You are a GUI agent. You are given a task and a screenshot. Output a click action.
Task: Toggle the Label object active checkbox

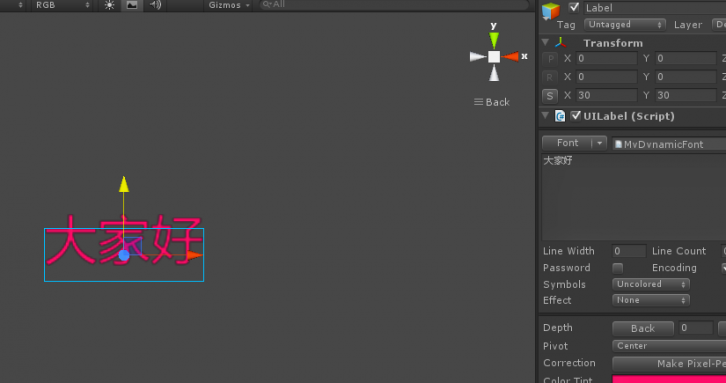(574, 7)
